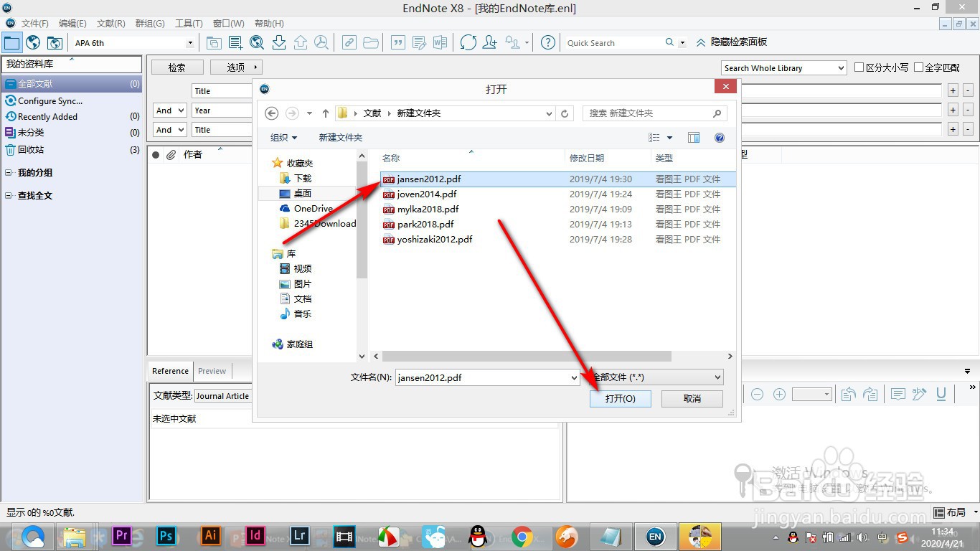Image resolution: width=980 pixels, height=551 pixels.
Task: Click 选项 options button
Action: [x=236, y=67]
